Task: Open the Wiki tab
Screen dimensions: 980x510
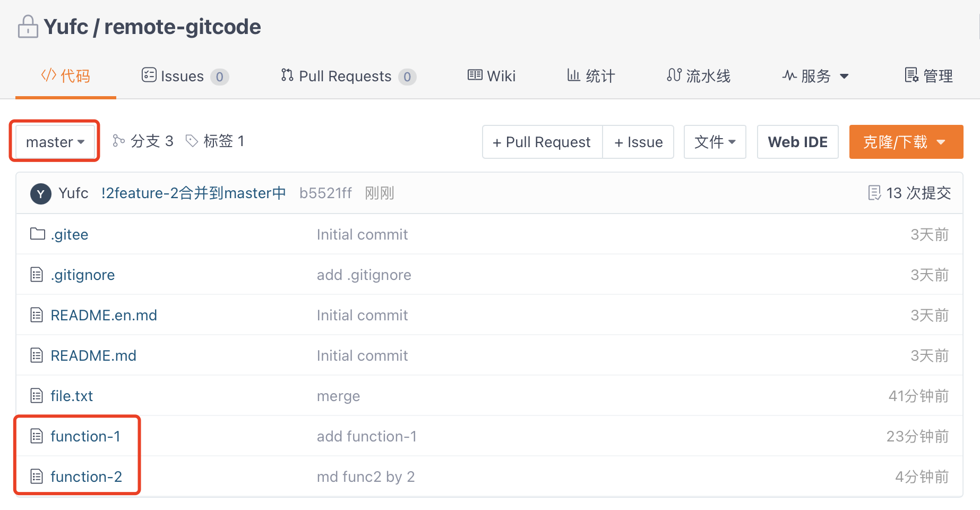Action: click(x=492, y=76)
